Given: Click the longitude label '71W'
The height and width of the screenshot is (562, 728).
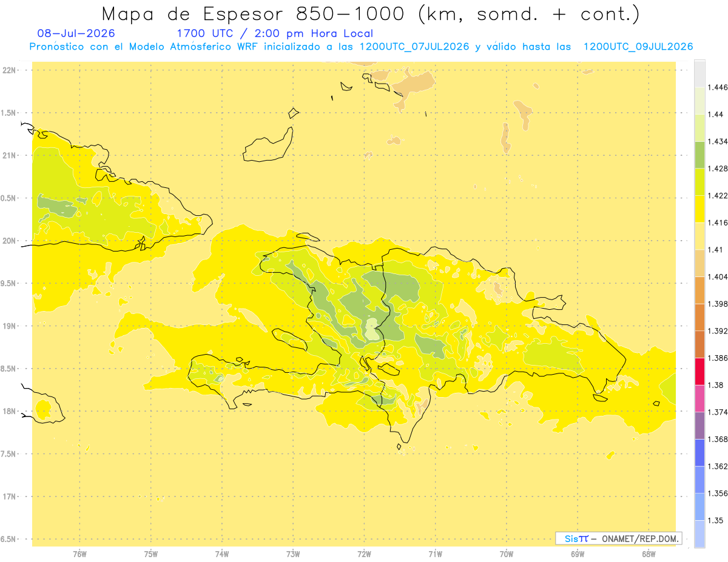Looking at the screenshot, I should tap(435, 554).
